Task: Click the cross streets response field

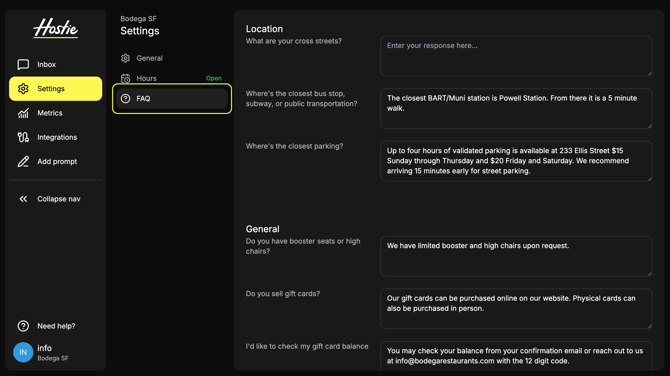Action: coord(516,56)
